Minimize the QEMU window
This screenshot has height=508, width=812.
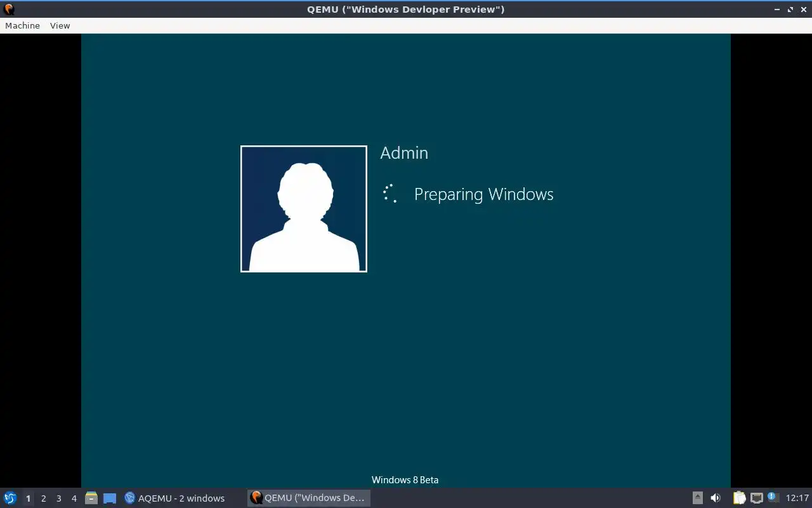click(778, 10)
